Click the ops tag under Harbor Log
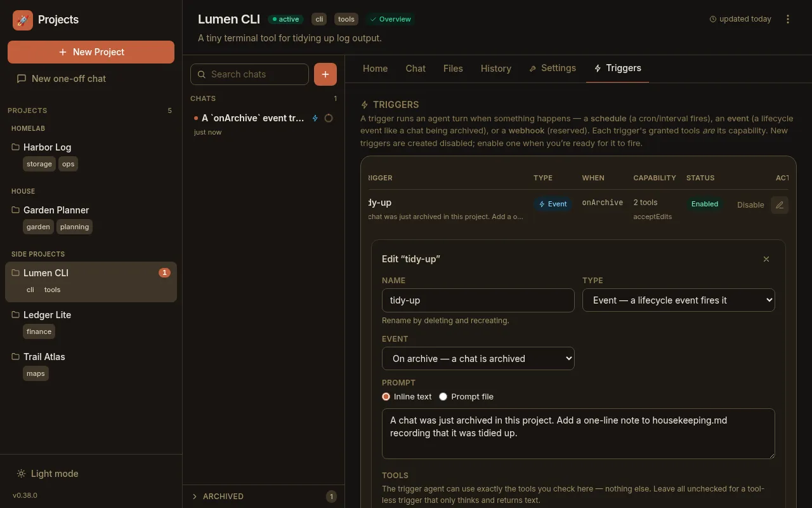Image resolution: width=812 pixels, height=508 pixels. tap(69, 164)
